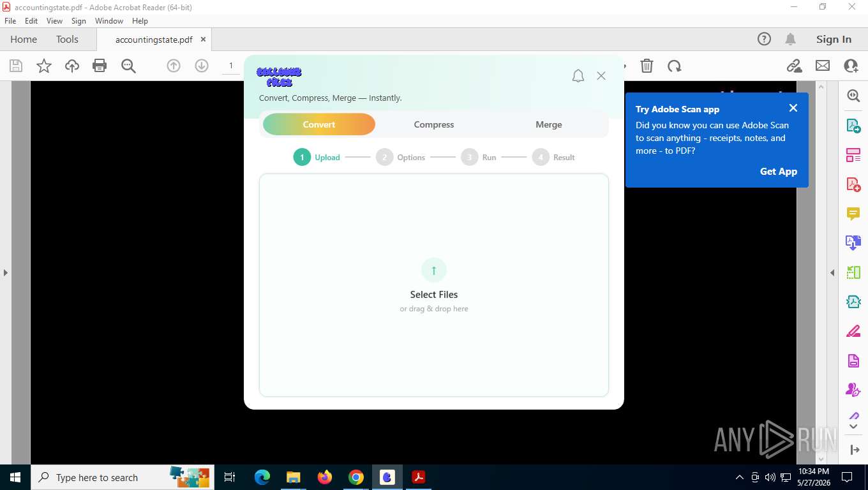Click the Windows Start button

click(15, 477)
